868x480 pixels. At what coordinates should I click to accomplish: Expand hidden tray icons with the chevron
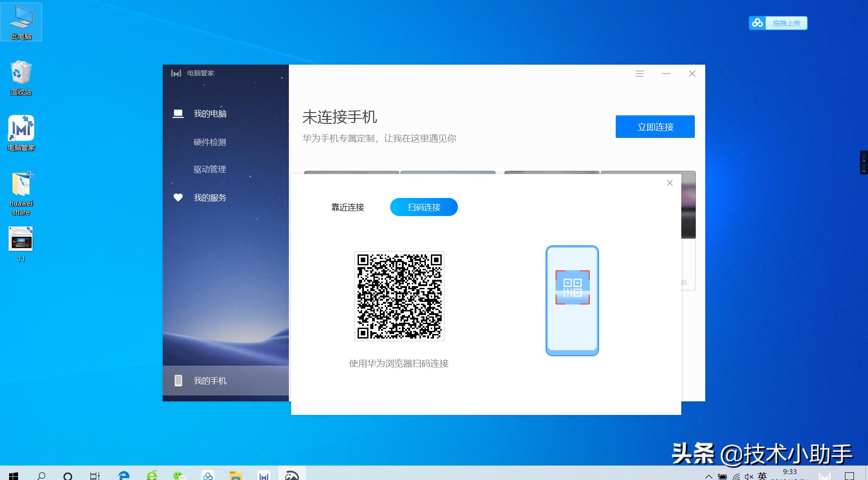[710, 475]
